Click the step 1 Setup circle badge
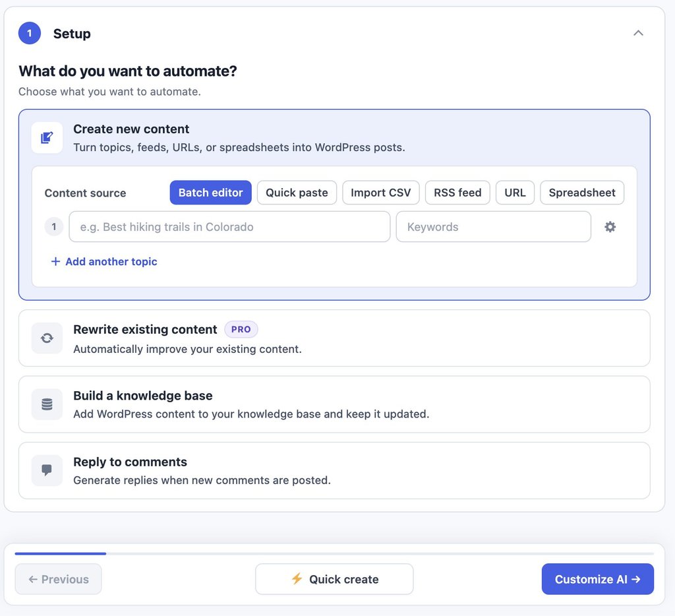The image size is (675, 616). (29, 33)
